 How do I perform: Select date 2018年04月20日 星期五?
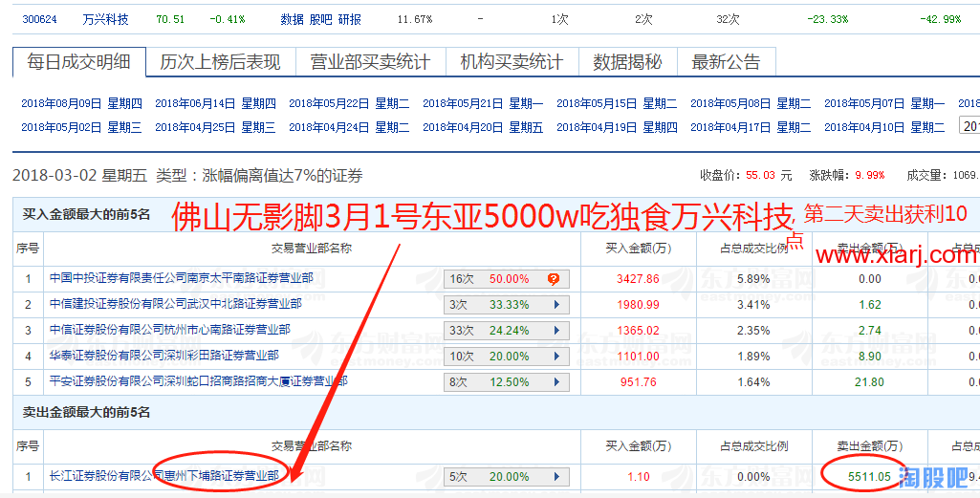tap(483, 128)
